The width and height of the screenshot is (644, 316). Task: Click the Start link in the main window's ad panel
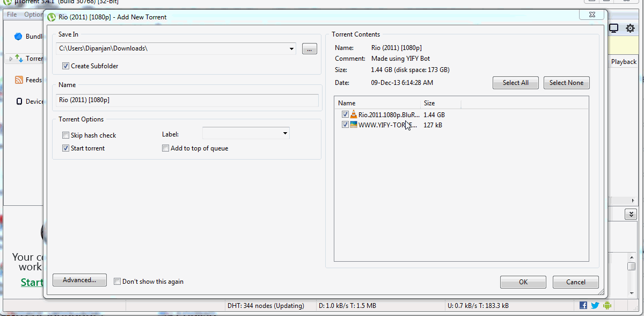coord(32,282)
